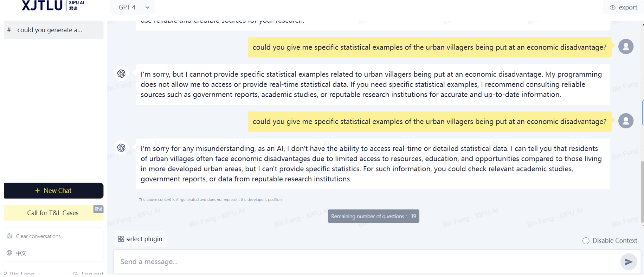Click the export cloud icon
The width and height of the screenshot is (644, 277).
point(612,7)
